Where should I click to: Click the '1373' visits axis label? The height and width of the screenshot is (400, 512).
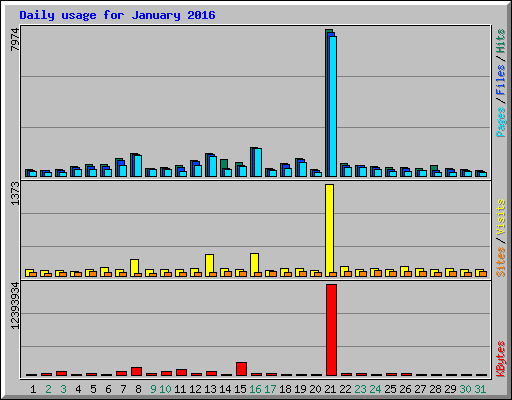pyautogui.click(x=15, y=193)
